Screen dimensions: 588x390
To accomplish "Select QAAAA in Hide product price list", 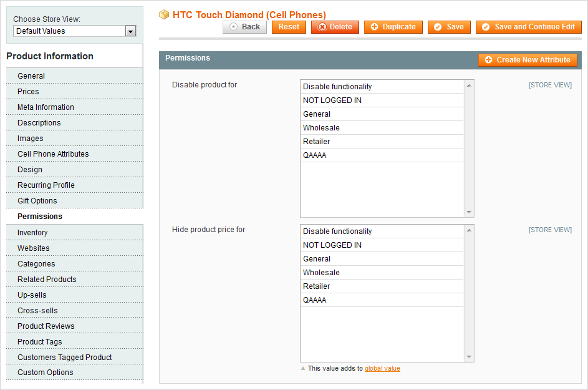I will (382, 300).
